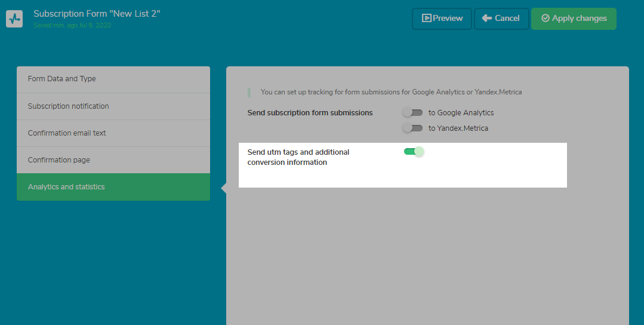The width and height of the screenshot is (644, 325).
Task: Click the back arrow Cancel button
Action: [501, 19]
